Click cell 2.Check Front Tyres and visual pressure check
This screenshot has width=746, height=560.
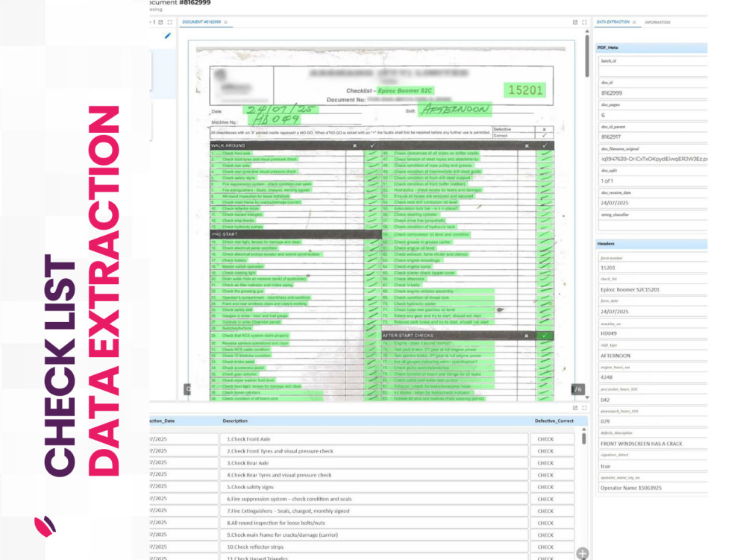click(374, 451)
